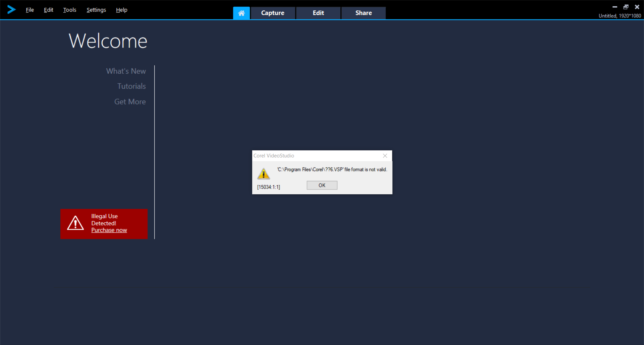Screen dimensions: 644x345
Task: Go to the Edit workspace tab
Action: pyautogui.click(x=318, y=13)
